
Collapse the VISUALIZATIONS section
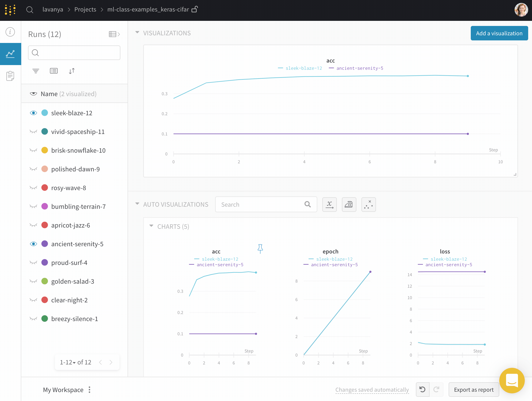pos(137,33)
